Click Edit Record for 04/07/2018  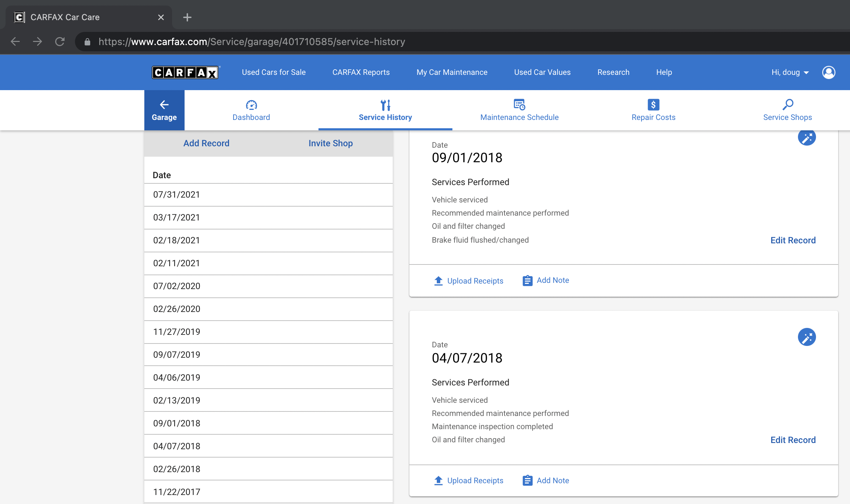tap(793, 440)
